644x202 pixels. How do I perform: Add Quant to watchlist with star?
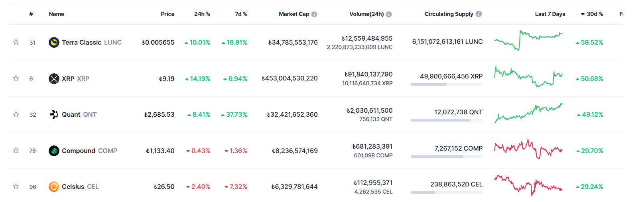[x=16, y=114]
